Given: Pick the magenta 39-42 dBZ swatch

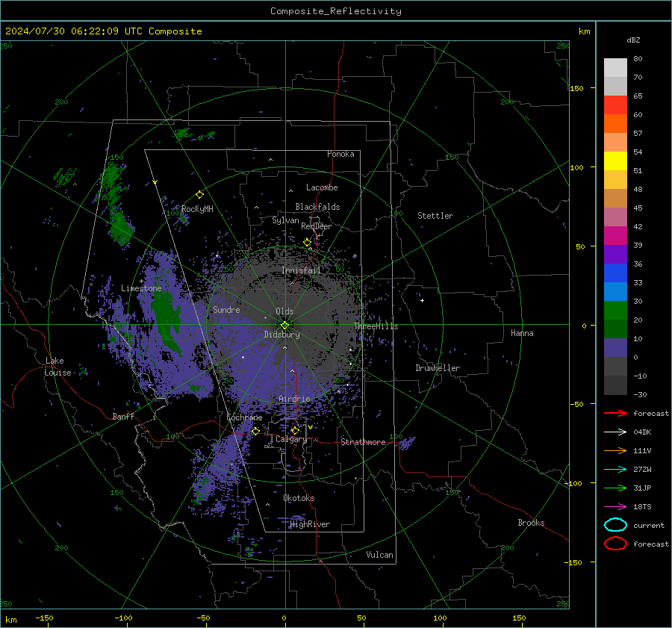Looking at the screenshot, I should 615,235.
